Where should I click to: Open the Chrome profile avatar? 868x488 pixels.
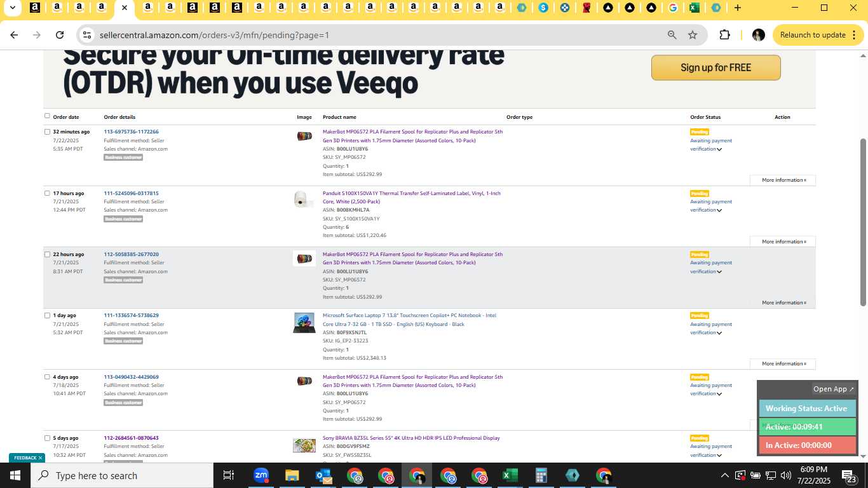coord(758,35)
